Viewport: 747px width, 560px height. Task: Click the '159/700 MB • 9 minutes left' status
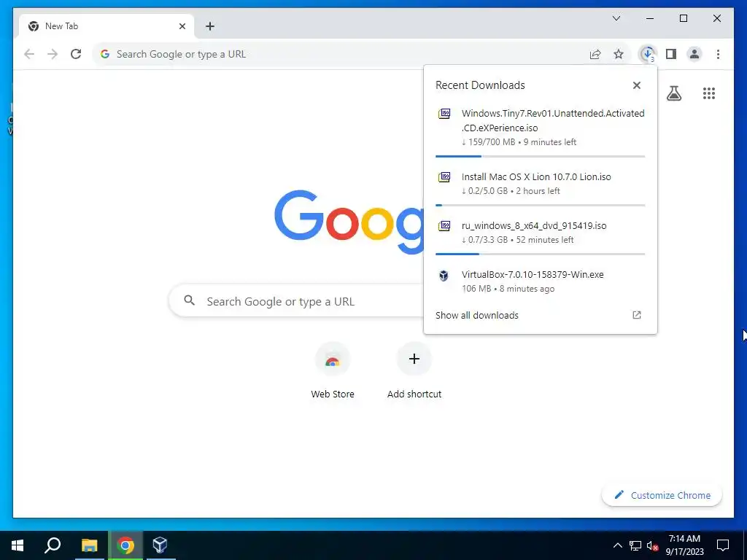click(519, 142)
